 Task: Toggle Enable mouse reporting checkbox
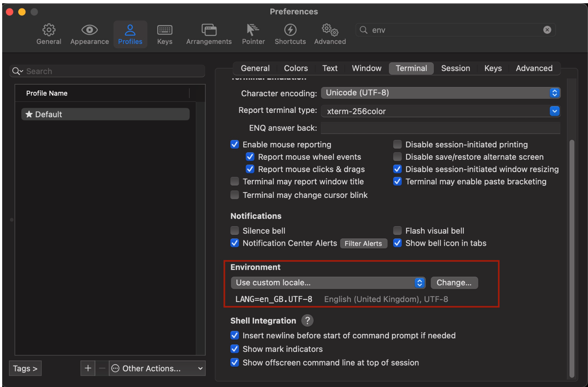pos(235,144)
